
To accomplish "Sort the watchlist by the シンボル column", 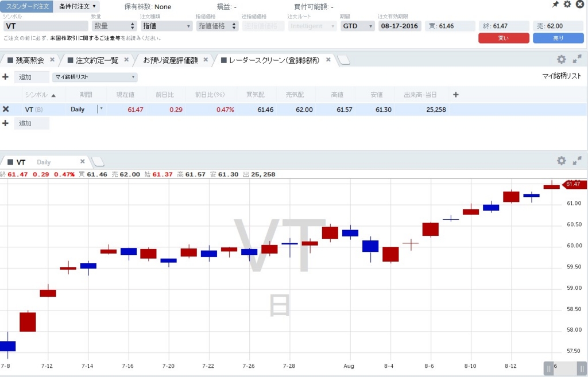I will tap(40, 95).
